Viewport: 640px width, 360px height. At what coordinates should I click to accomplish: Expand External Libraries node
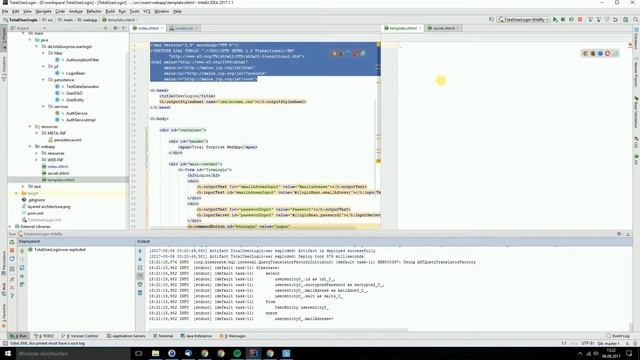[x=10, y=227]
